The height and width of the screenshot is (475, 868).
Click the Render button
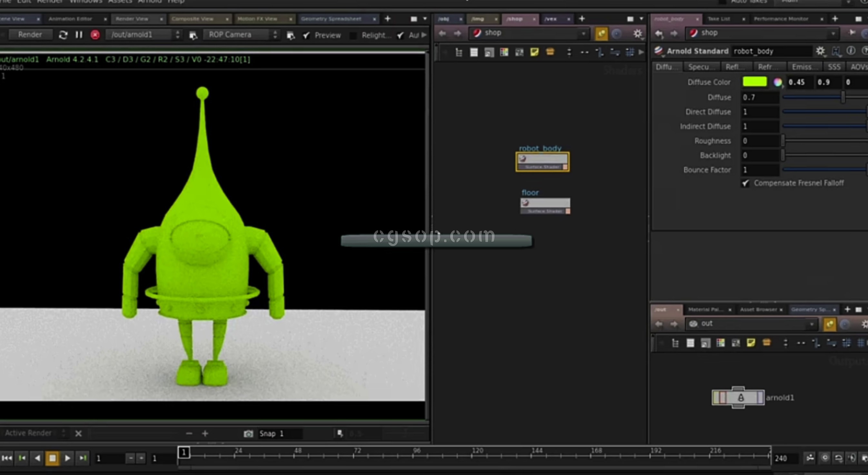[30, 35]
